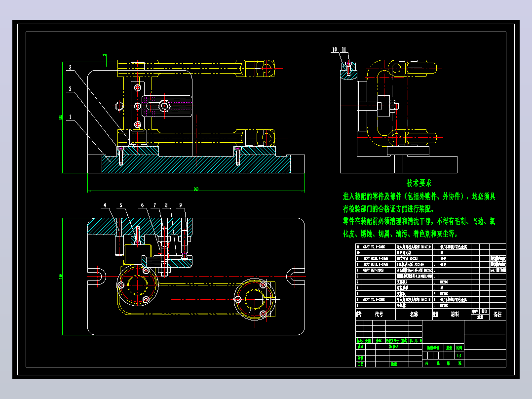
Task: Click balloon number 10 in side view
Action: point(335,49)
